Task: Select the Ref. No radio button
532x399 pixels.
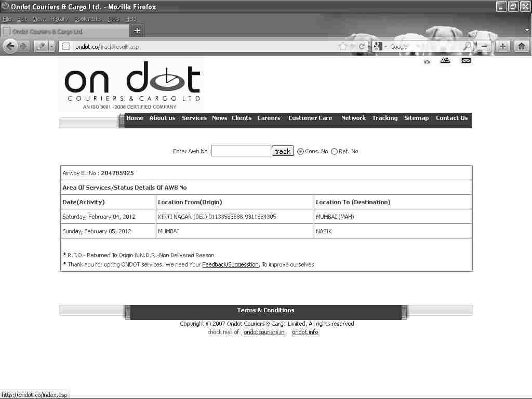Action: click(x=334, y=152)
